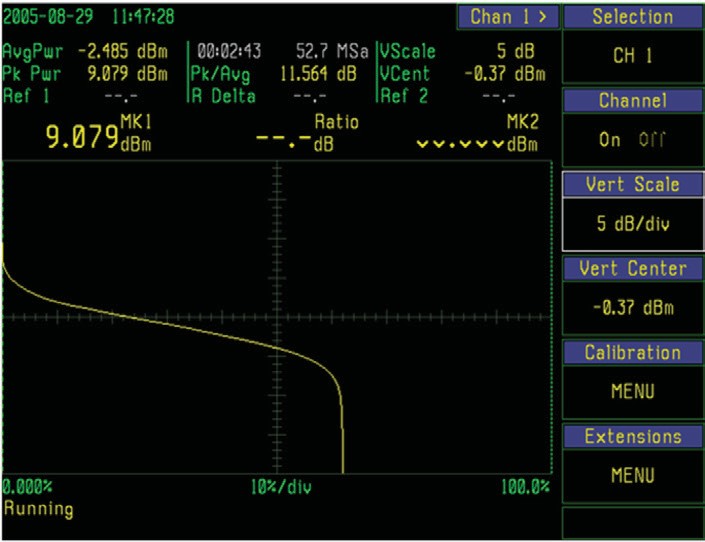705x542 pixels.
Task: Select the Channel softkey header
Action: (x=633, y=100)
